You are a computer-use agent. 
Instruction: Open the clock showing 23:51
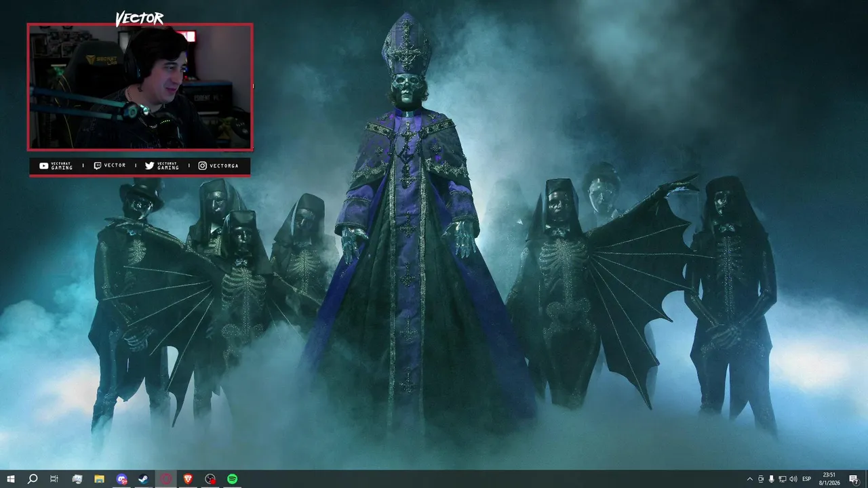[829, 479]
